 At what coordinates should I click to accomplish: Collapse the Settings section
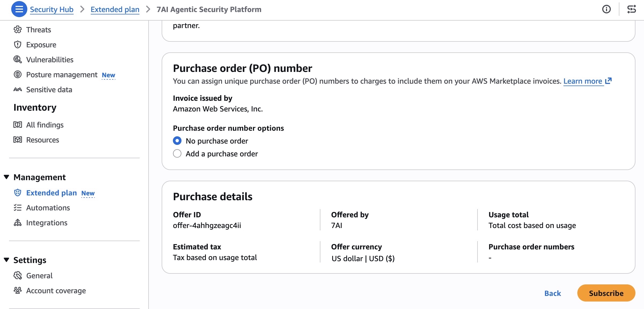[x=7, y=260]
